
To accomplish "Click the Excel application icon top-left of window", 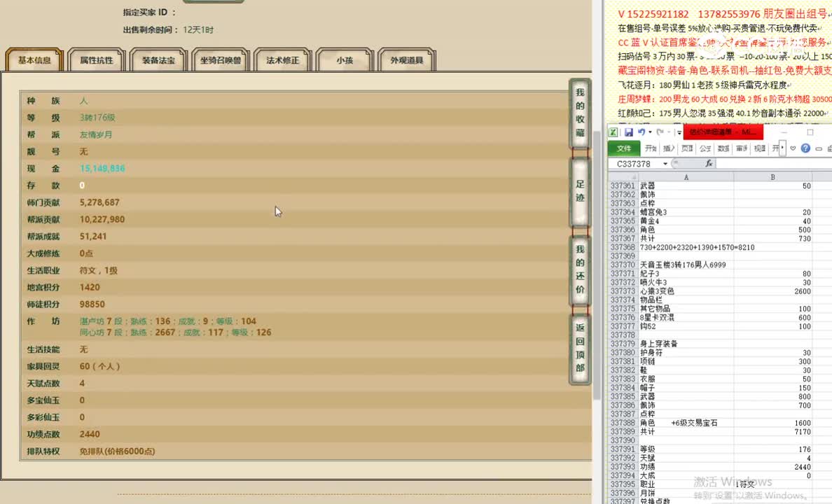I will 613,132.
